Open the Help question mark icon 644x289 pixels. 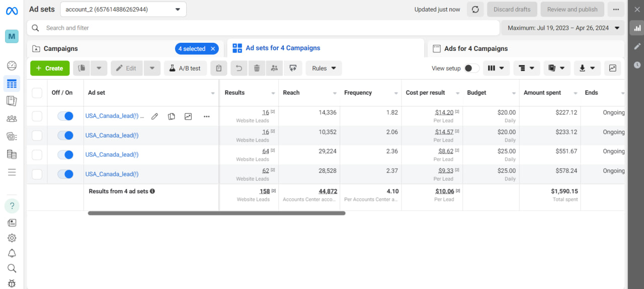pyautogui.click(x=12, y=206)
